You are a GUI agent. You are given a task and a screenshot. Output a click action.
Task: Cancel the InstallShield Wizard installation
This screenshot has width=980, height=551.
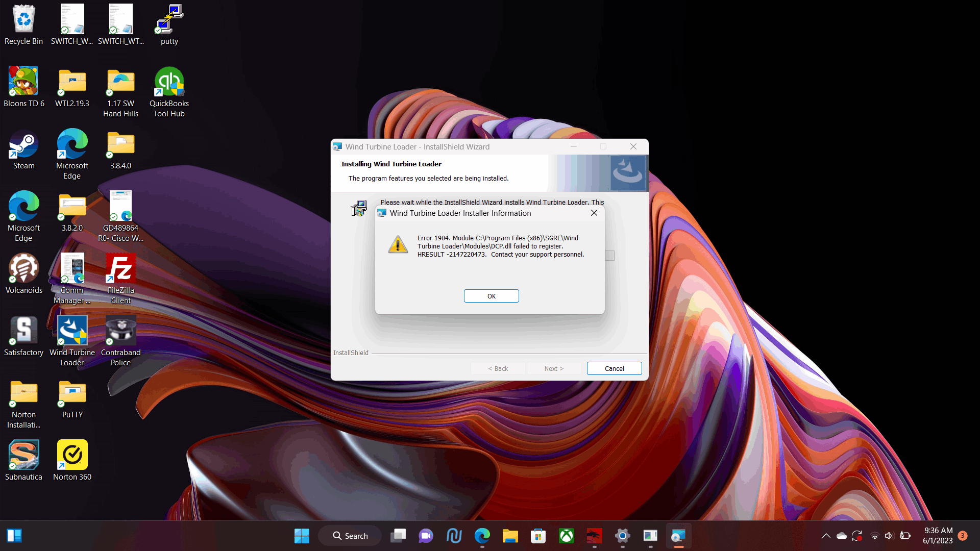pos(614,368)
